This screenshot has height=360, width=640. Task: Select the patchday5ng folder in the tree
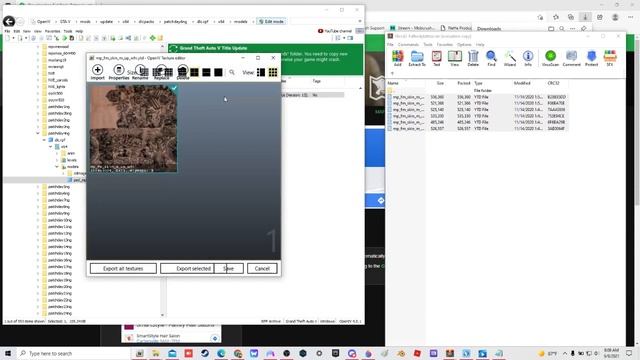pos(58,187)
